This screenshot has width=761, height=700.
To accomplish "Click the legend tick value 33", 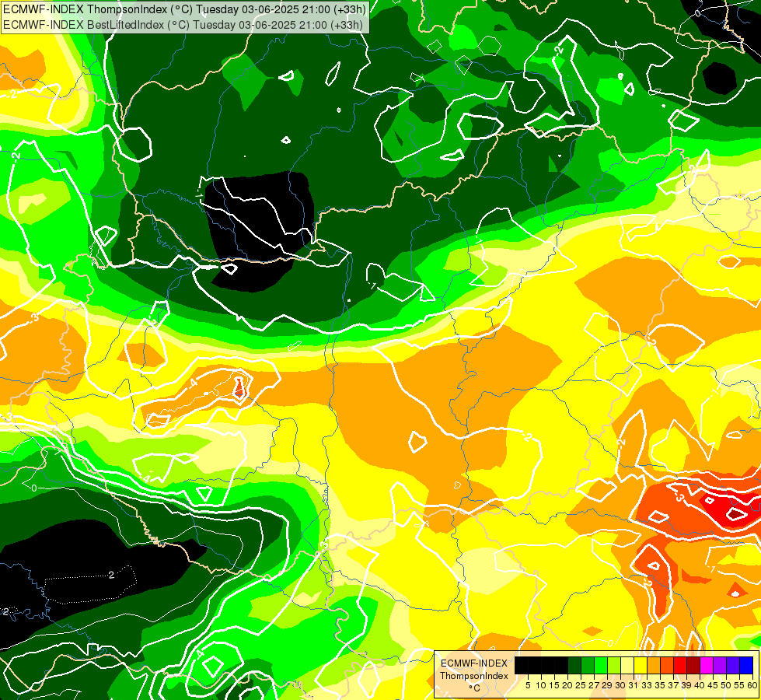I will tap(647, 685).
